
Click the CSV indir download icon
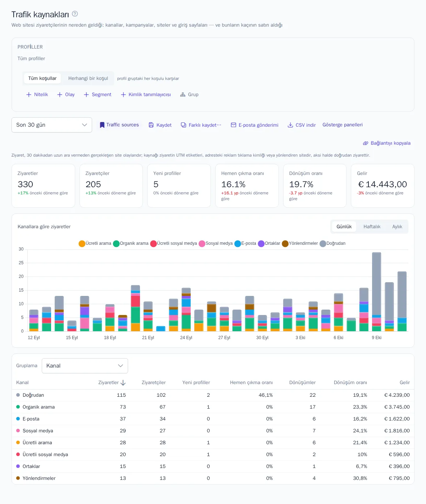pos(290,125)
